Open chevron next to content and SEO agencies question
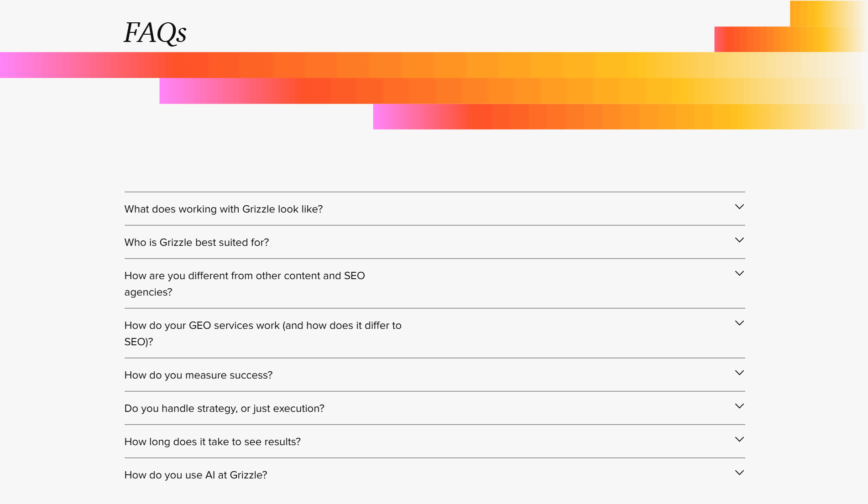Image resolution: width=868 pixels, height=504 pixels. pos(739,274)
